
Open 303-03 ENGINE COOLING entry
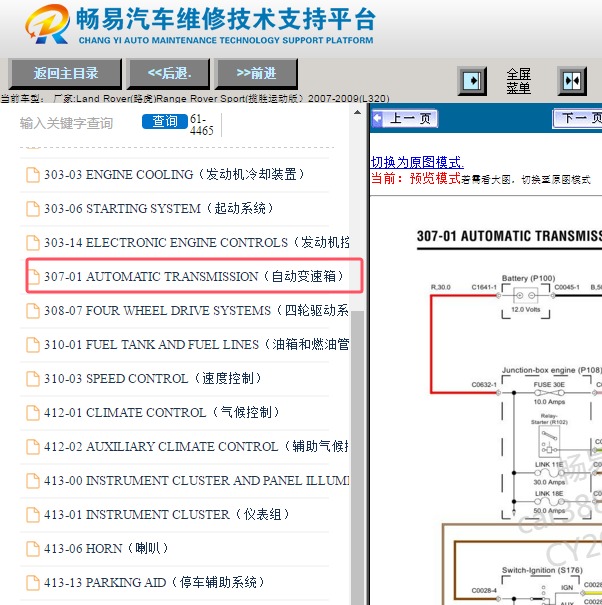pos(174,174)
